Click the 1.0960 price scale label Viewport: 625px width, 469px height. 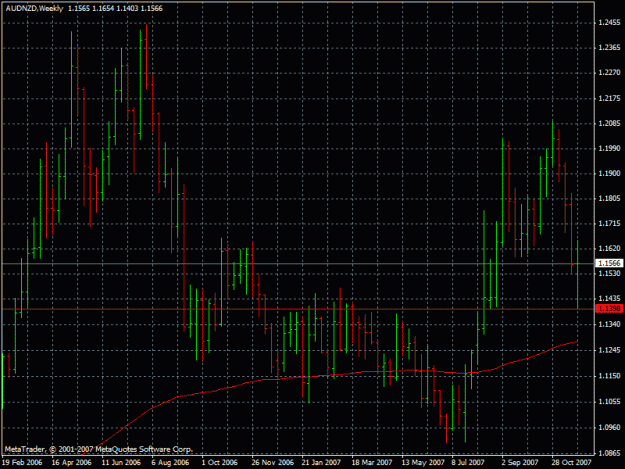[609, 428]
